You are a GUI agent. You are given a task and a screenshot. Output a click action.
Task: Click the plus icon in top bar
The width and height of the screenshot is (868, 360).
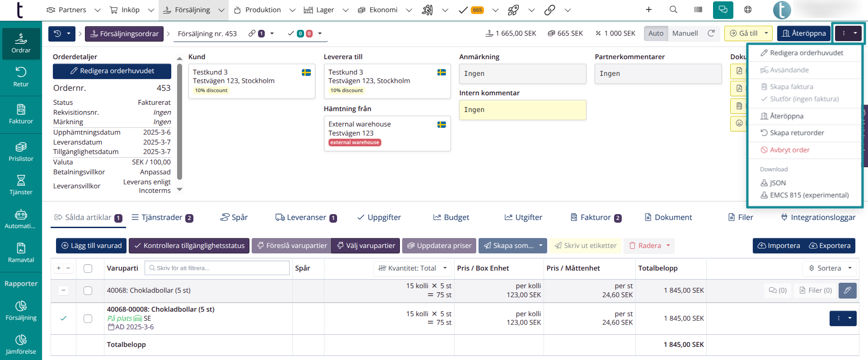click(x=648, y=9)
